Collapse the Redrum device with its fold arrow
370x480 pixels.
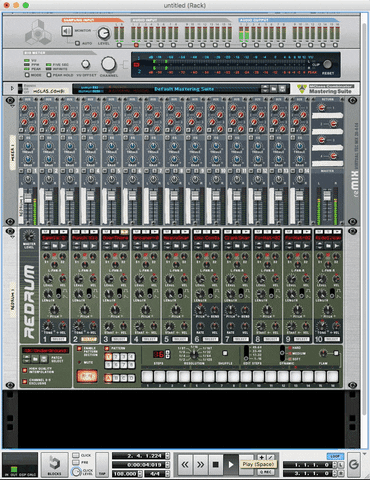point(12,237)
